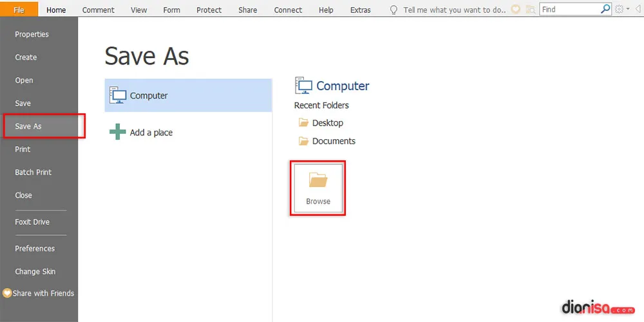
Task: Click the Computer heading icon on right pane
Action: [x=304, y=86]
